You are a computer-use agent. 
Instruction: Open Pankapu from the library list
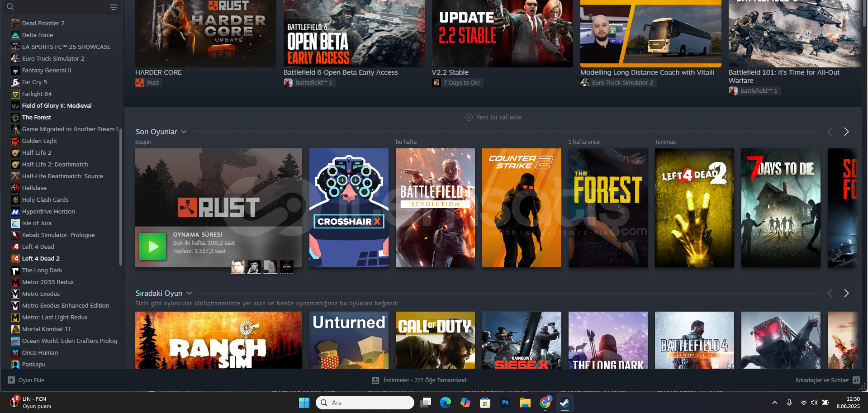(33, 364)
